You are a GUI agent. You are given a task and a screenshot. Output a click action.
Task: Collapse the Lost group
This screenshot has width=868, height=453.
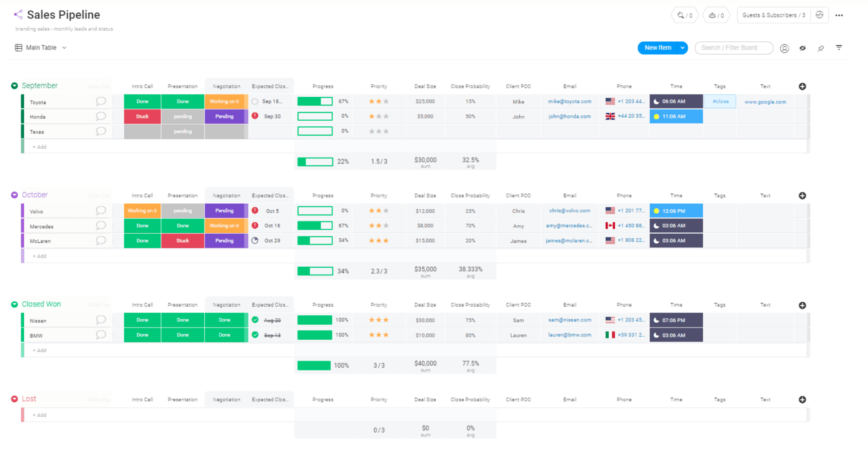[14, 399]
